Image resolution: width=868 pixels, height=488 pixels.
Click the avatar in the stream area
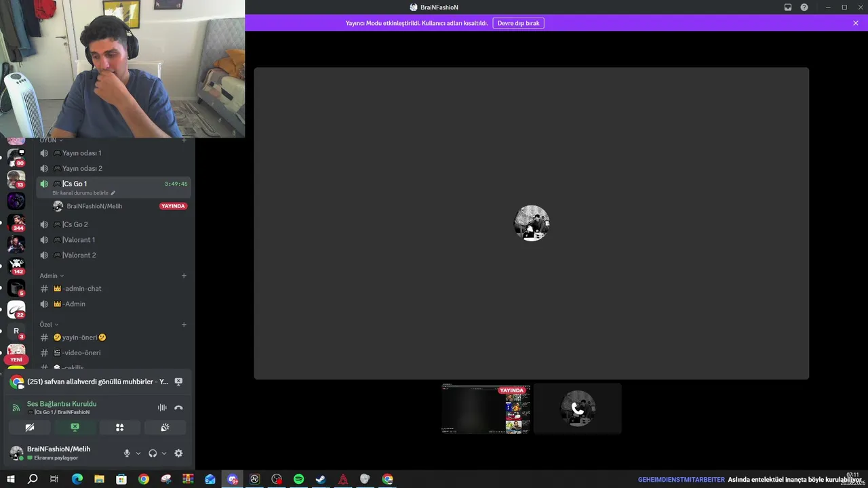(x=532, y=223)
